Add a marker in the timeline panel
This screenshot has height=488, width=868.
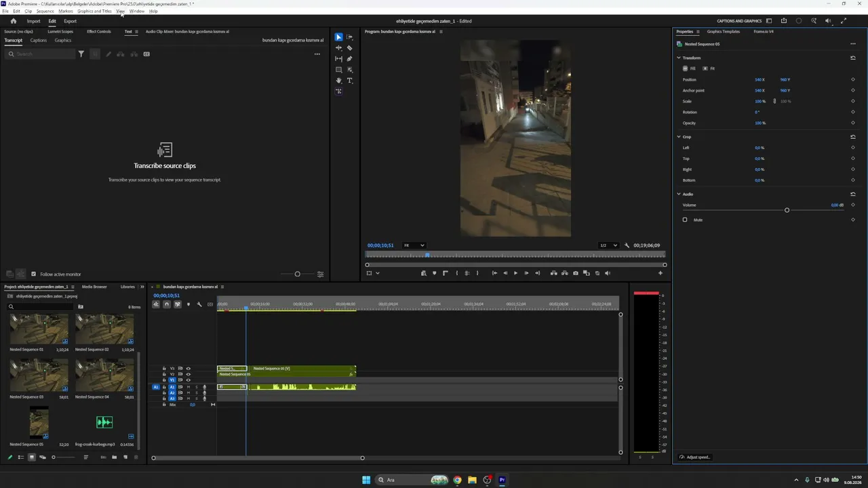click(189, 304)
